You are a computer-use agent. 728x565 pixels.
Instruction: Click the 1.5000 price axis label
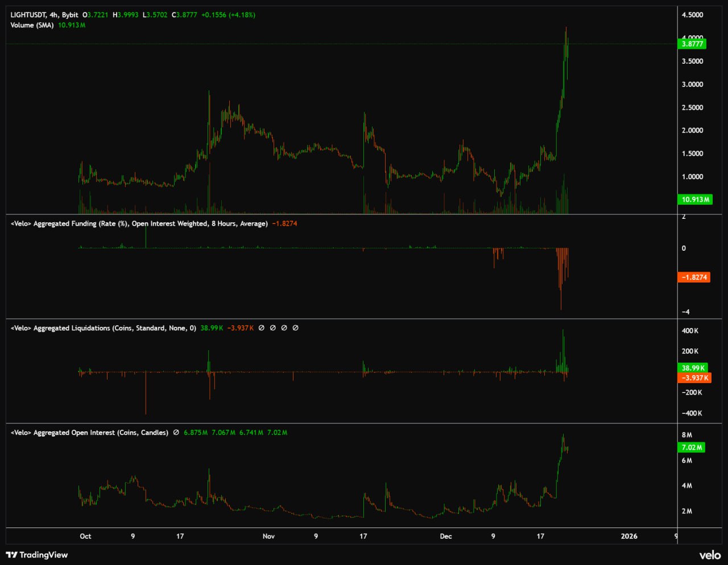[x=692, y=153]
